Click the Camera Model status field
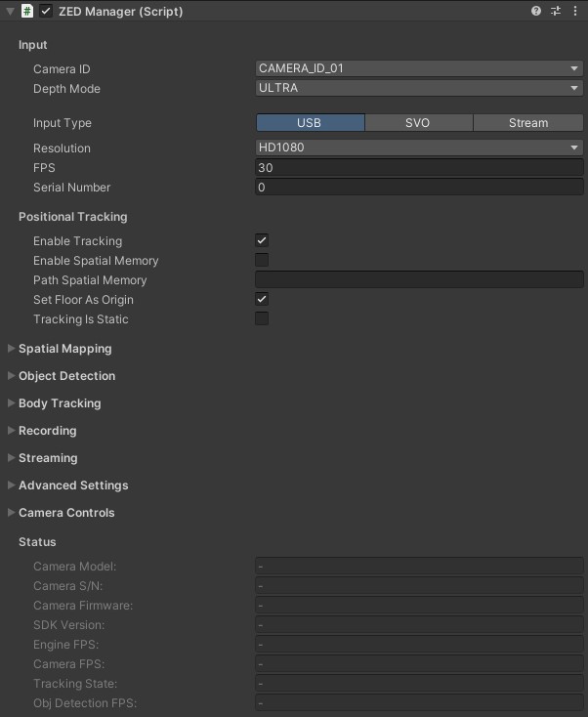The height and width of the screenshot is (717, 588). [x=419, y=567]
